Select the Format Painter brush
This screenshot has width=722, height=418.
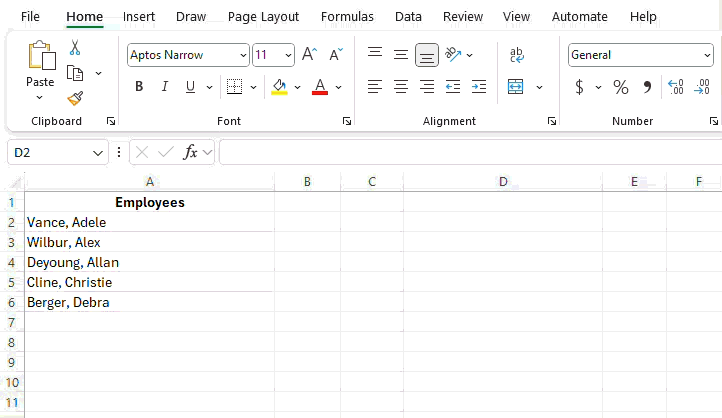tap(75, 98)
